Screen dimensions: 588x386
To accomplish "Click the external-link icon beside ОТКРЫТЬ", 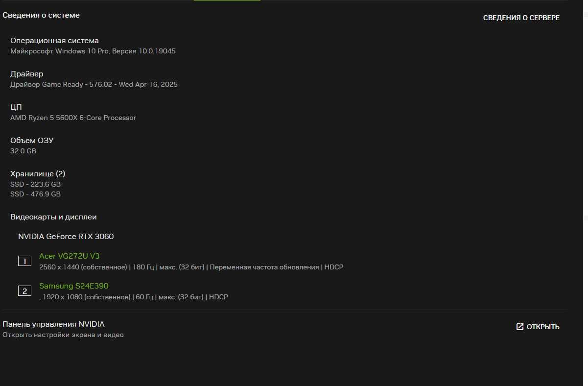I will click(520, 327).
